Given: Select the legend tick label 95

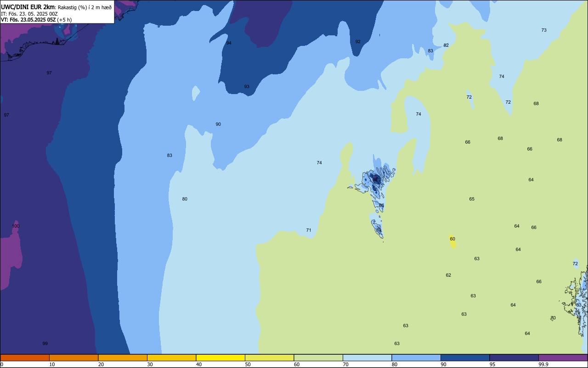Looking at the screenshot, I should click(x=492, y=364).
